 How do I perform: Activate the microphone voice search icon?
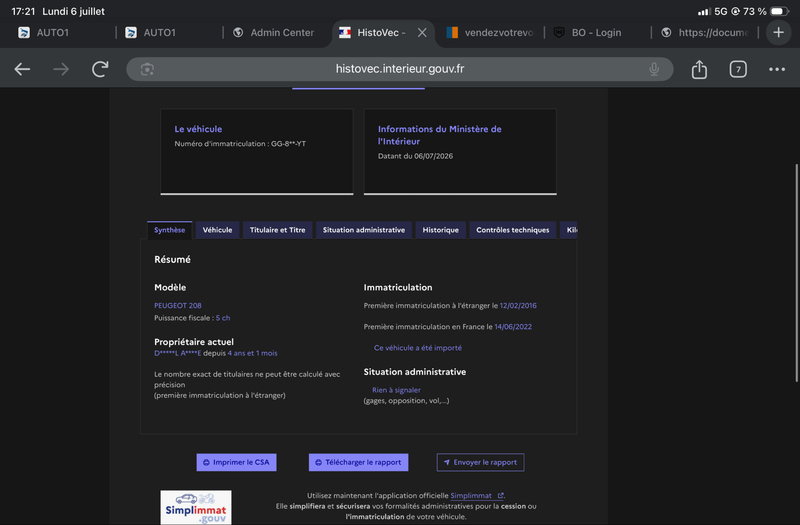pos(654,69)
